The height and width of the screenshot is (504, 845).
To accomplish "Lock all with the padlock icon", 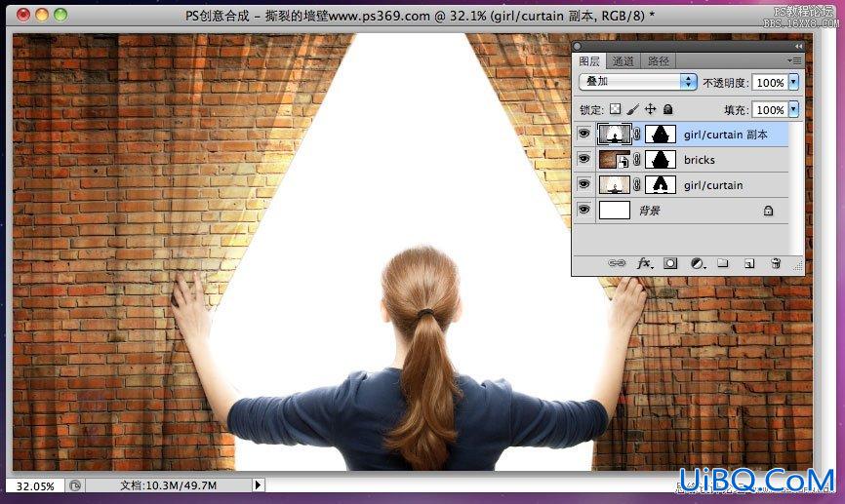I will coord(667,109).
